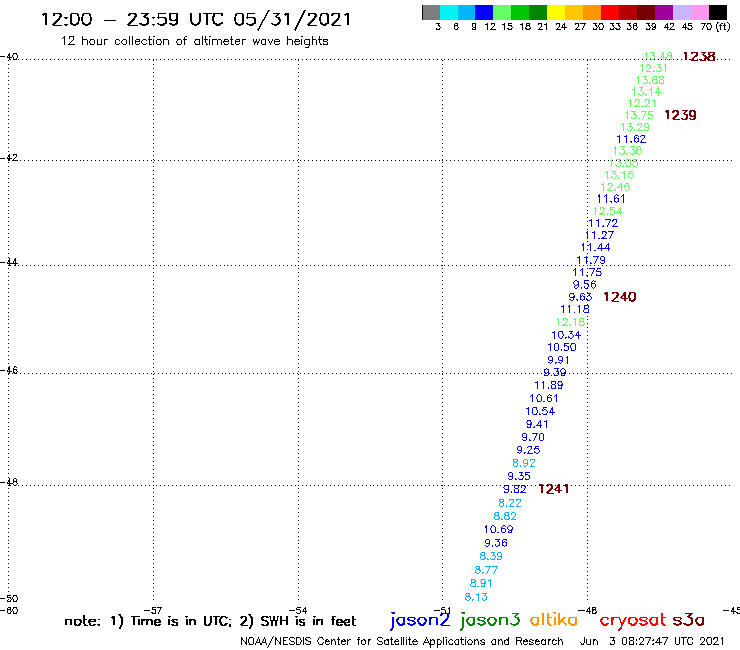The image size is (740, 650).
Task: Click the wave height value 11.27
Action: tap(599, 235)
